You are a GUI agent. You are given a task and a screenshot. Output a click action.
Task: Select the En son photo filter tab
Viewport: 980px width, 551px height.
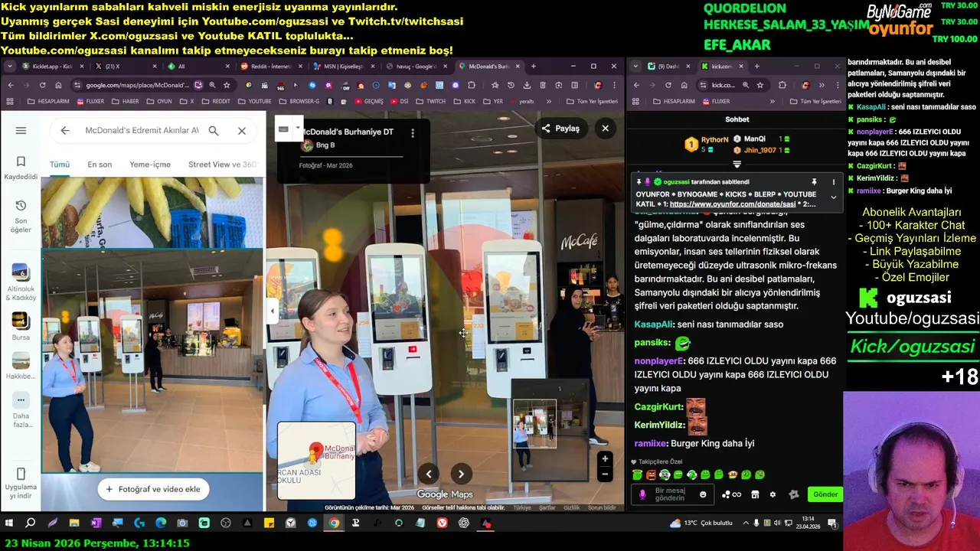(100, 165)
